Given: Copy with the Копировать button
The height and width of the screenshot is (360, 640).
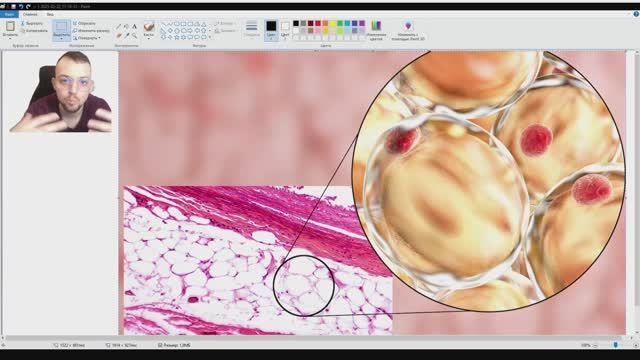Looking at the screenshot, I should pos(34,31).
